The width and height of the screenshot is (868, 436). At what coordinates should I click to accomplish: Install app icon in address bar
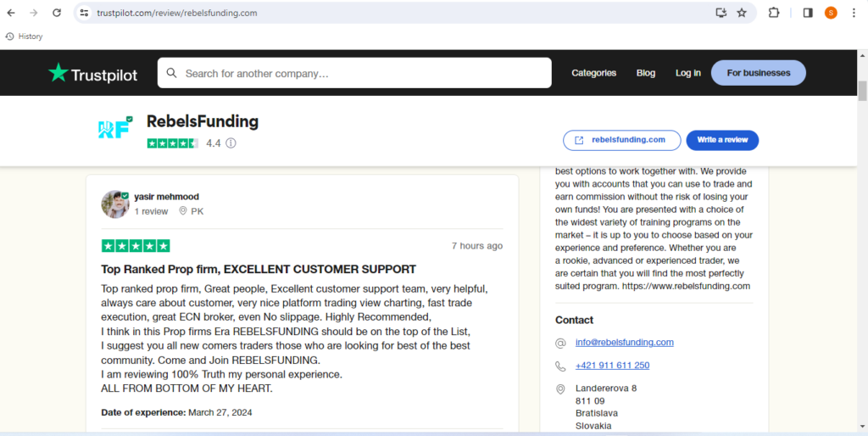point(721,13)
